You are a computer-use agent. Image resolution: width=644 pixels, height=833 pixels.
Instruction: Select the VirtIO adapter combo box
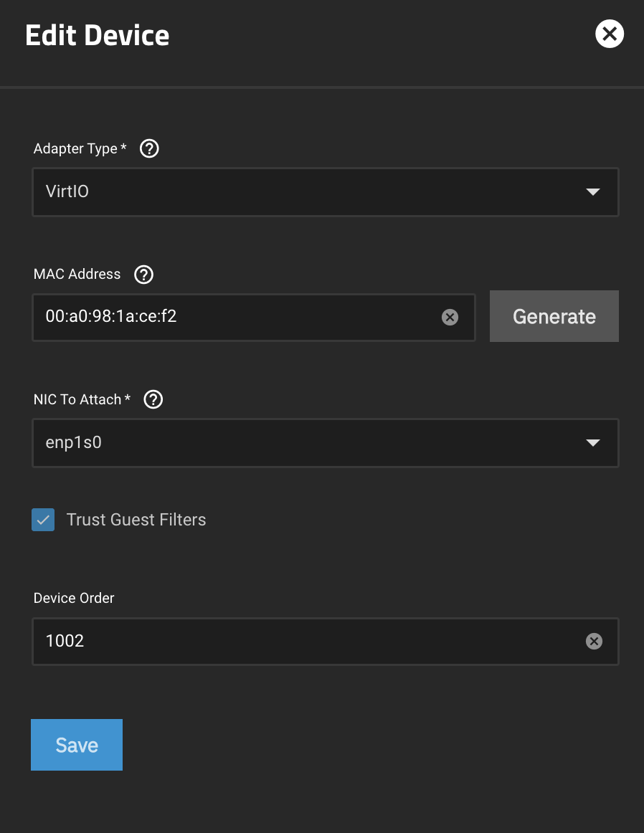pos(326,191)
